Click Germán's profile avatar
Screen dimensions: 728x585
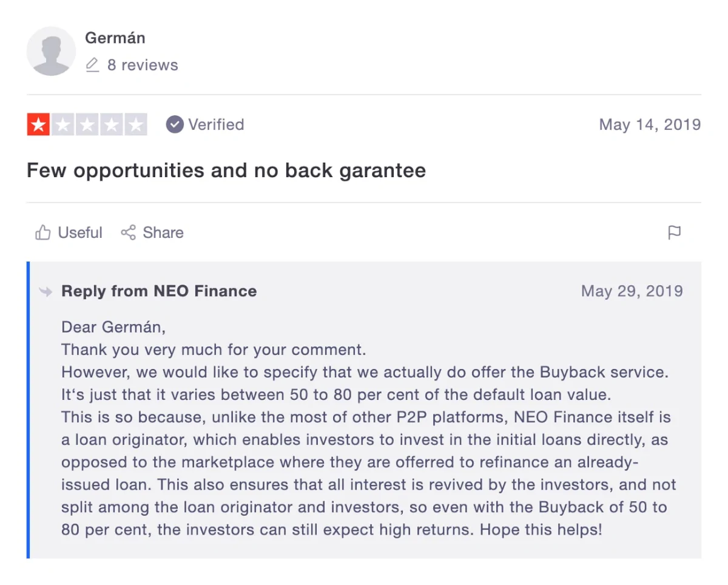click(52, 51)
